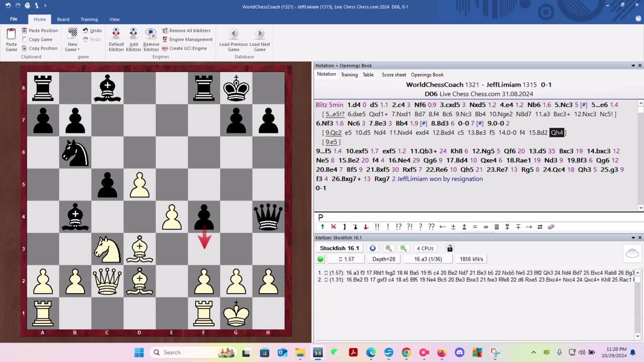Click the engine lock icon
644x362 pixels.
(x=450, y=248)
